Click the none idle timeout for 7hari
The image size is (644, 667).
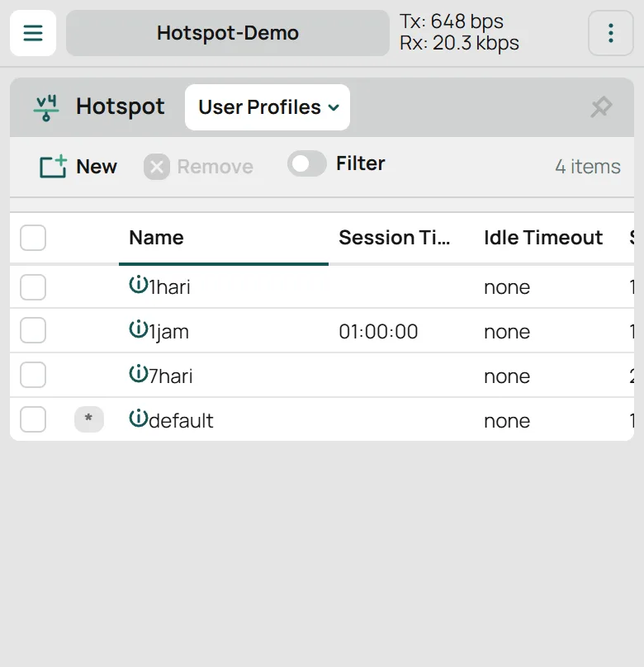pos(507,377)
